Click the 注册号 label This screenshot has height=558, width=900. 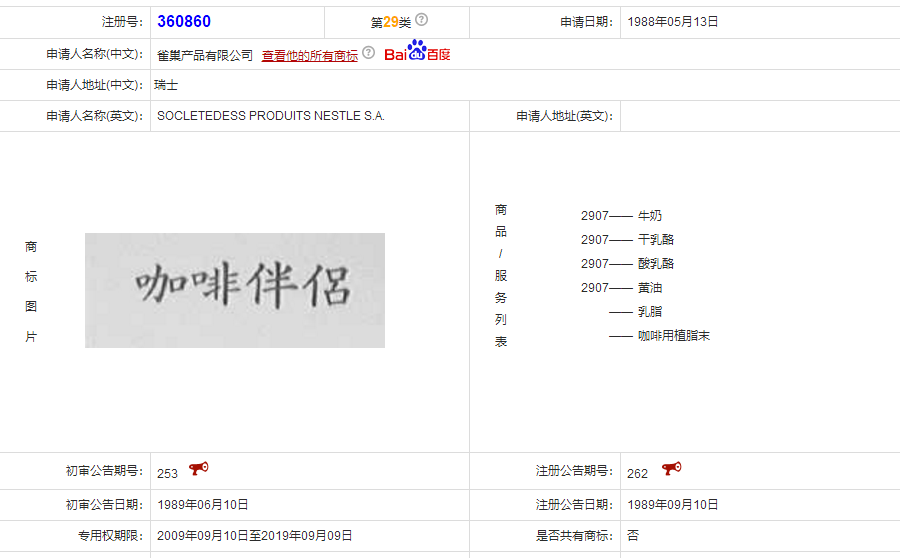[x=122, y=22]
